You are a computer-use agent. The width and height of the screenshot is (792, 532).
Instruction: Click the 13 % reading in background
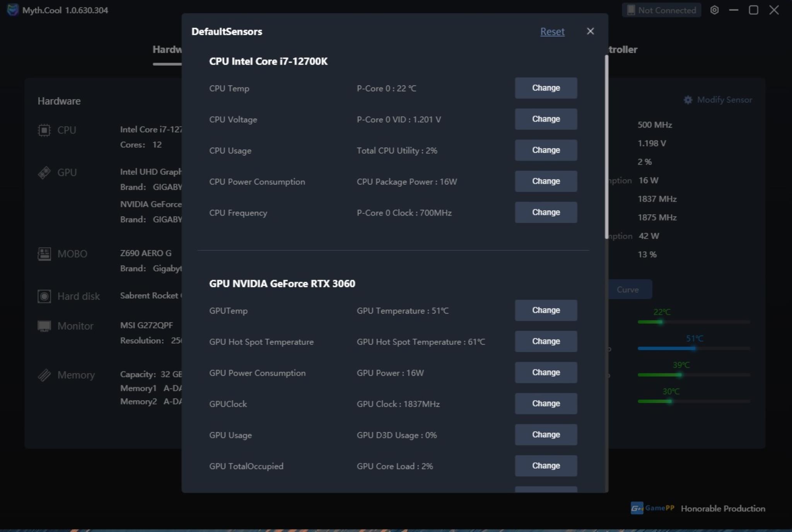point(647,255)
